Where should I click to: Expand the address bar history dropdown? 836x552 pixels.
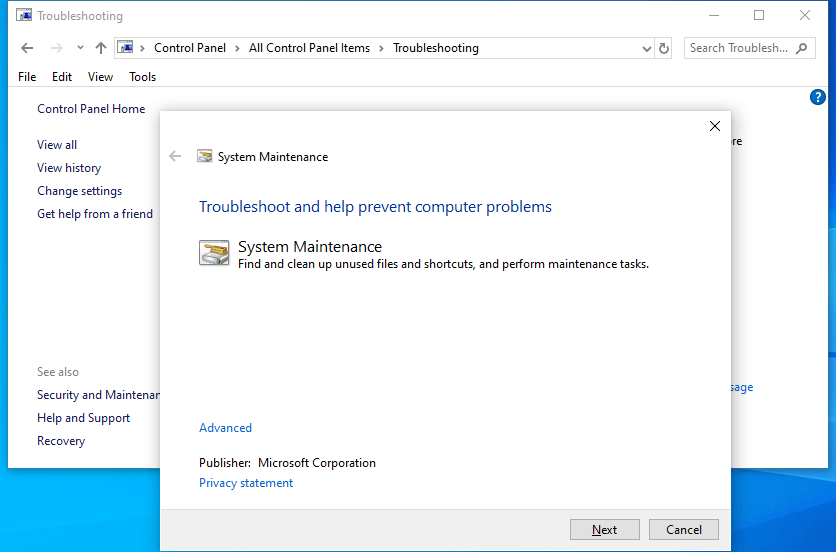pos(646,48)
